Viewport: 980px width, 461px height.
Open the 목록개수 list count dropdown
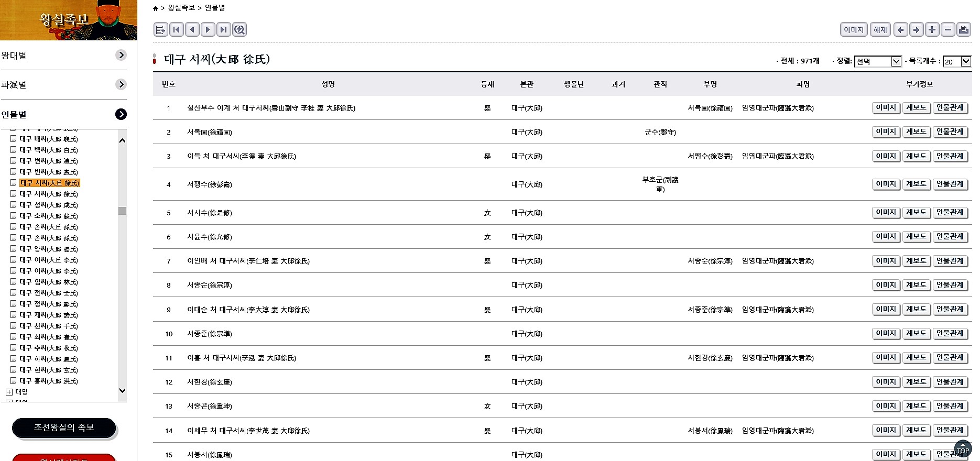pos(957,61)
